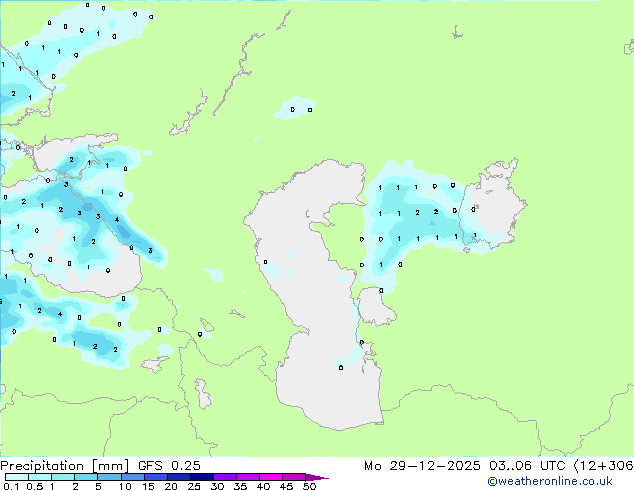Click the '(12+306' forecast offset text
The image size is (634, 490).
604,466
